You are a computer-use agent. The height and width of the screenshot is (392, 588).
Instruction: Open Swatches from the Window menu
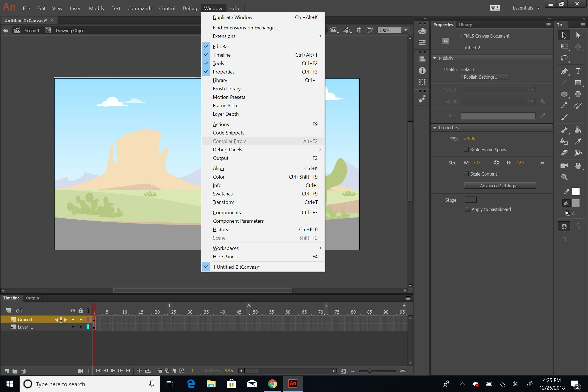[223, 194]
